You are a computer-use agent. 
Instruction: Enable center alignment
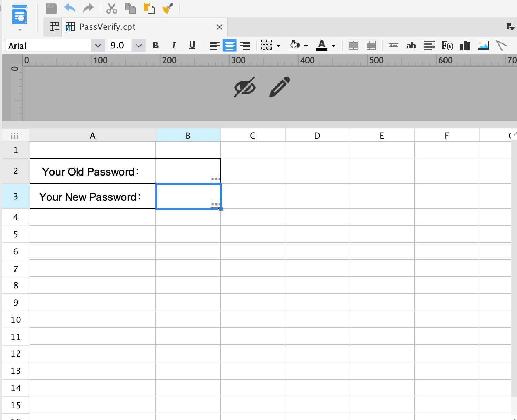(230, 46)
